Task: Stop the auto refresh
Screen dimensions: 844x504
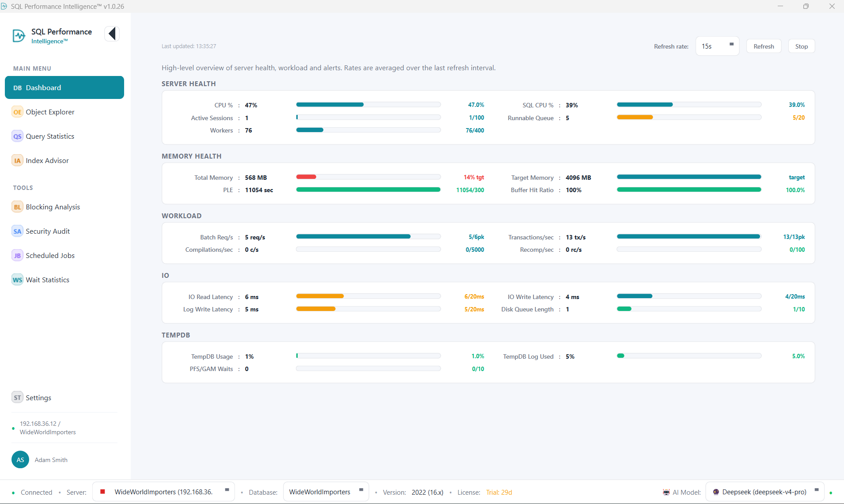Action: [801, 46]
